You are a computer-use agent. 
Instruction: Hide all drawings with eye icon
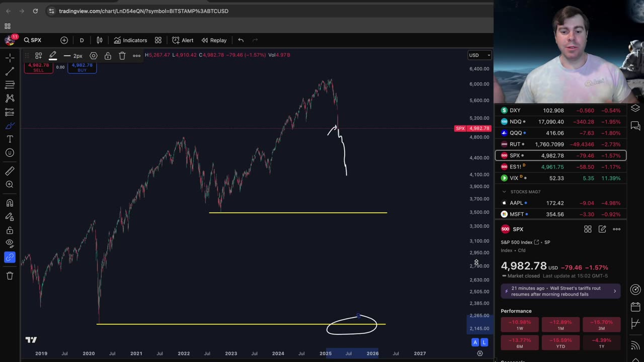(10, 244)
